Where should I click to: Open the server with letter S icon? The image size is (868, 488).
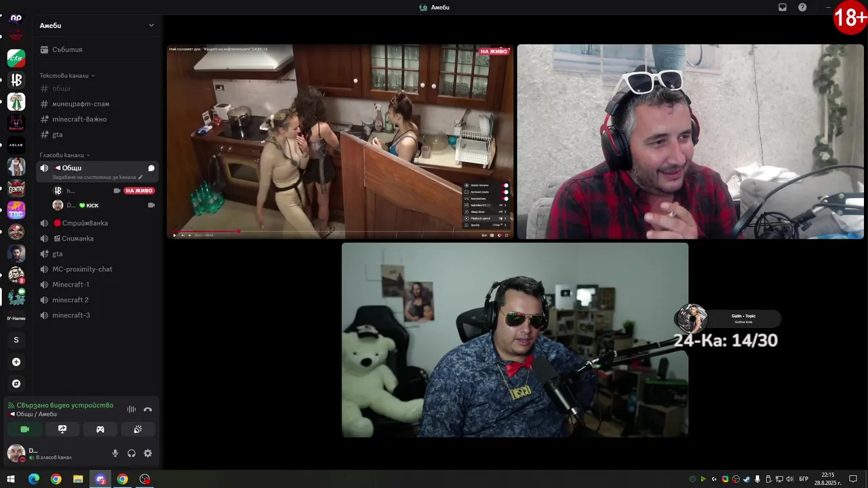(x=16, y=340)
